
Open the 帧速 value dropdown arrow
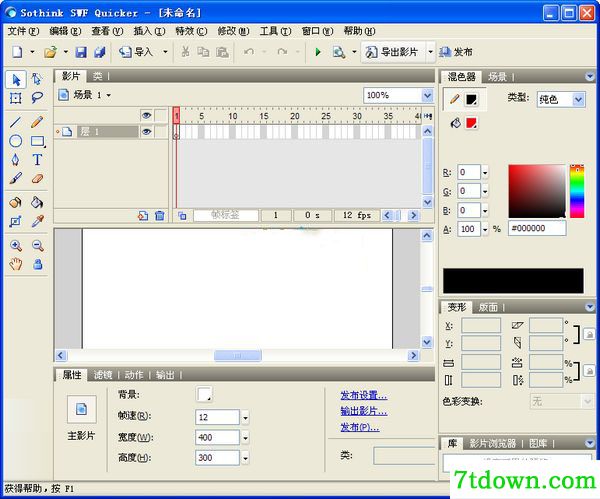click(245, 417)
